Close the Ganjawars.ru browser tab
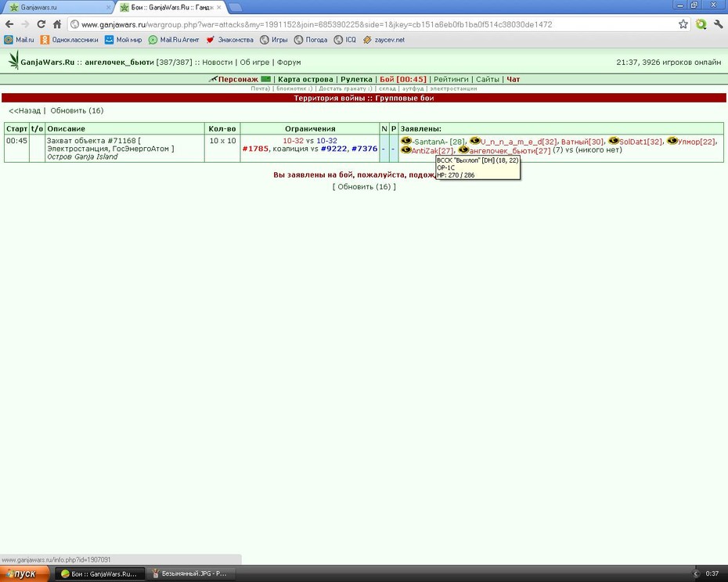This screenshot has height=582, width=728. pyautogui.click(x=109, y=7)
